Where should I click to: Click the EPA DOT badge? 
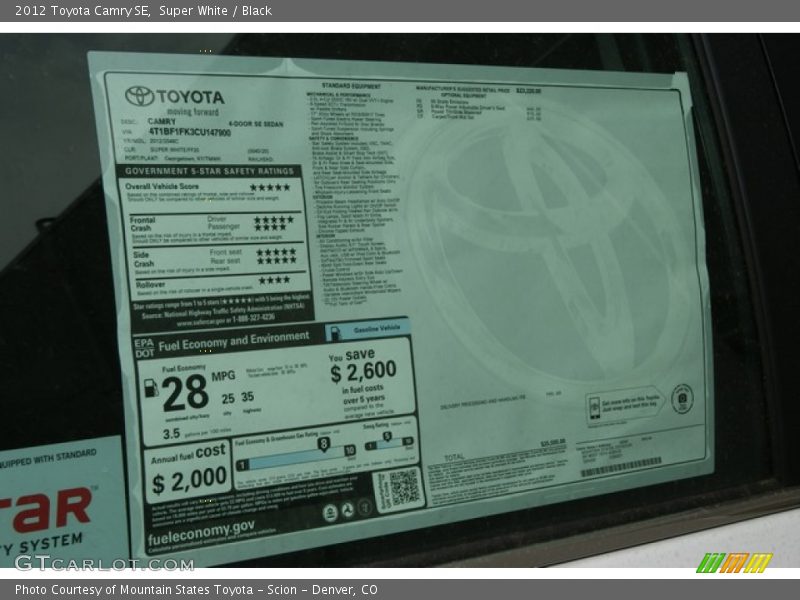pos(144,348)
